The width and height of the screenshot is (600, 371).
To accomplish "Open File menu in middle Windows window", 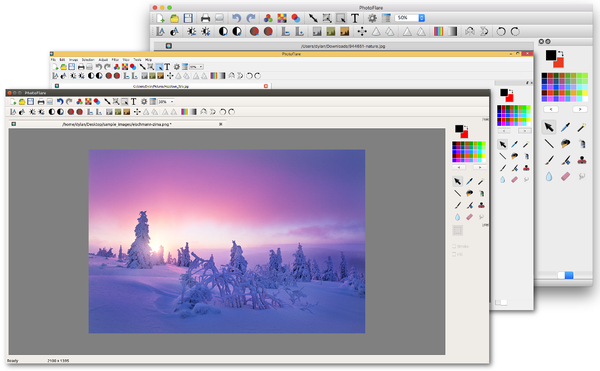I will [53, 60].
